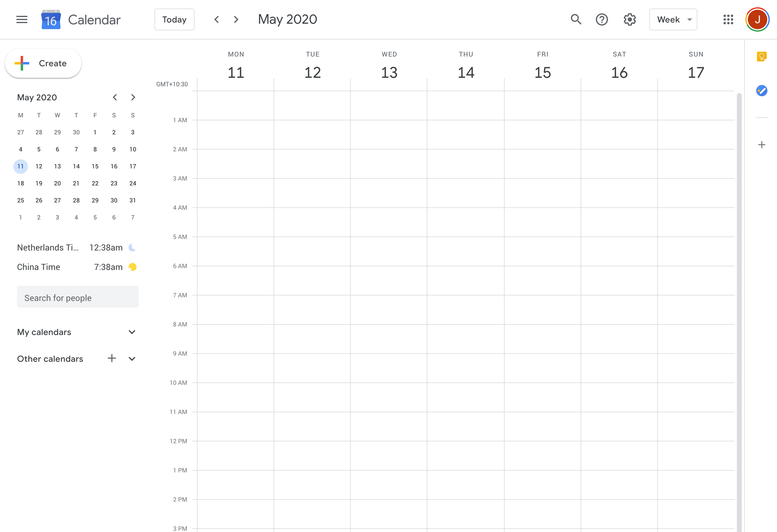Select Tuesday 12 column header
This screenshot has height=532, width=777.
point(313,66)
